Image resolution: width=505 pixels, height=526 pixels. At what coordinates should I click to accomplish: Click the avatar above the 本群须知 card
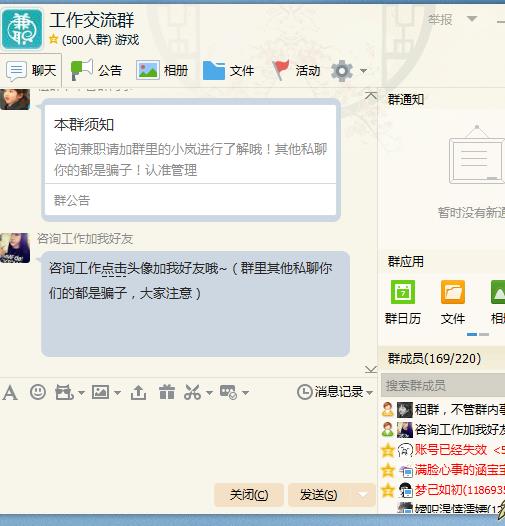15,99
